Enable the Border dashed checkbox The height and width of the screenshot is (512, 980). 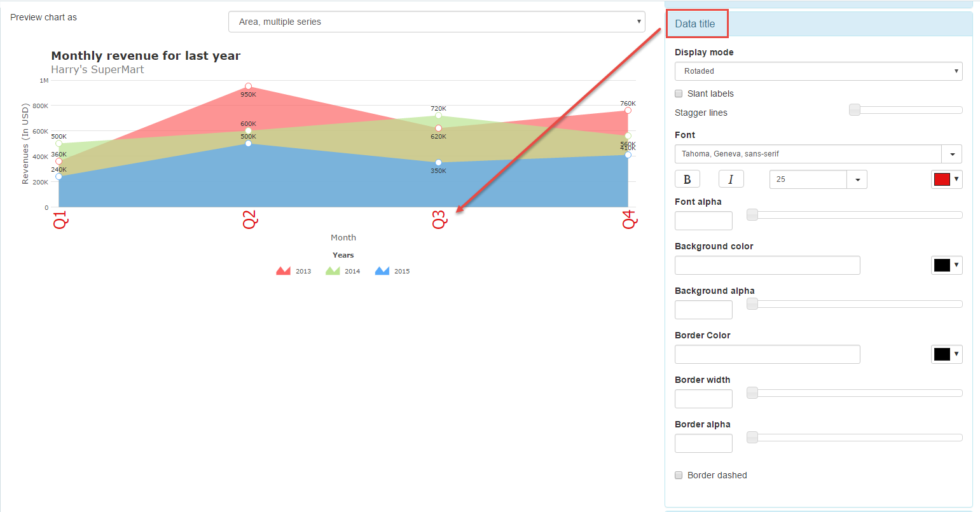(x=679, y=475)
